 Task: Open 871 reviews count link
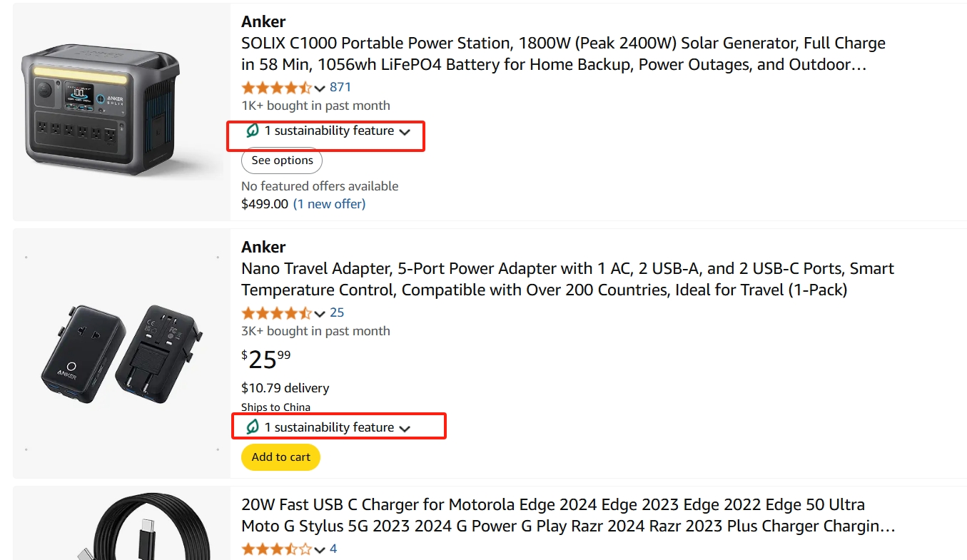click(340, 87)
